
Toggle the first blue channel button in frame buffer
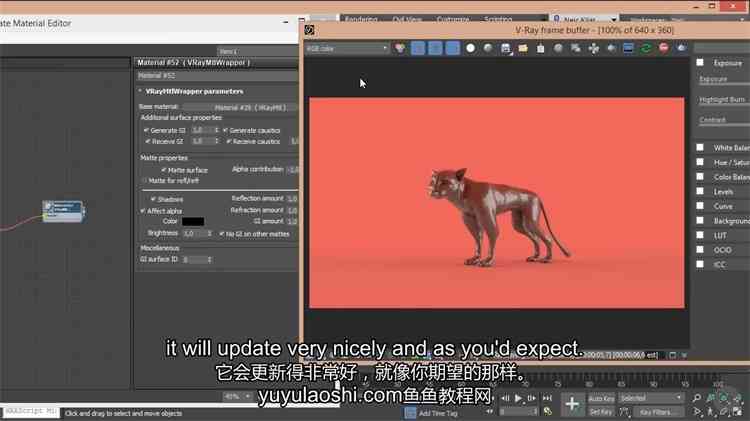[x=418, y=48]
